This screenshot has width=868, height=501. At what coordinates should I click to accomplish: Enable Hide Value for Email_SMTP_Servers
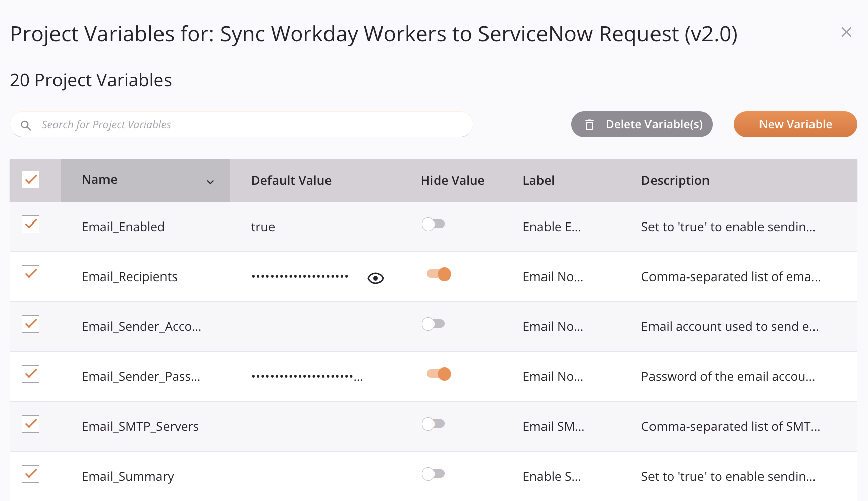coord(433,424)
